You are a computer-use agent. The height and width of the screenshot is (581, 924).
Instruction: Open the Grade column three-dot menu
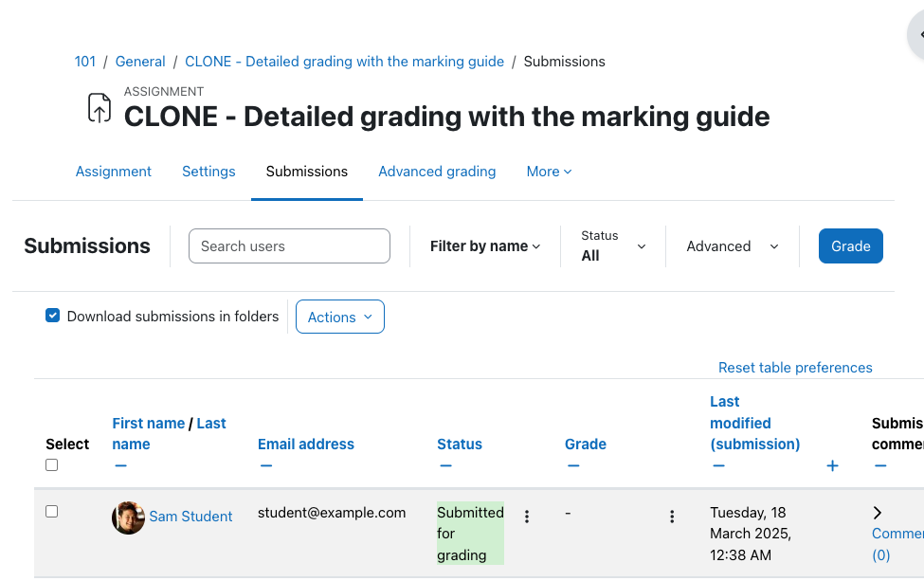tap(672, 517)
